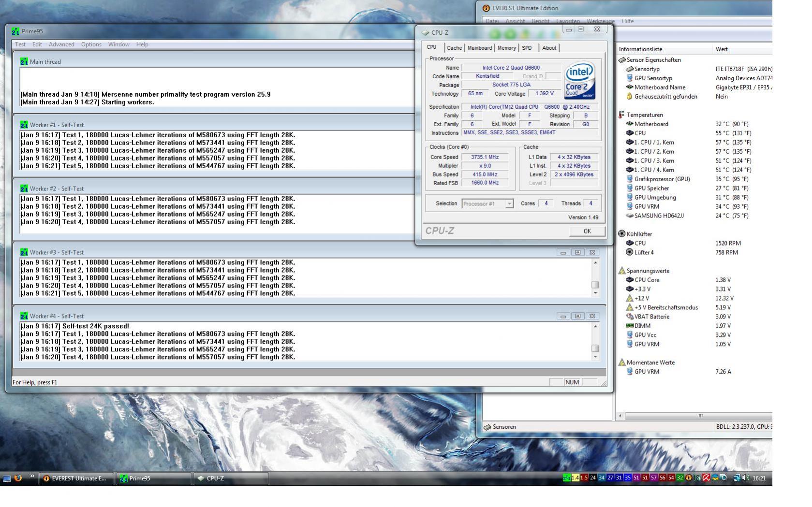Click the thermometer icon beside Temperaturen

tap(621, 115)
